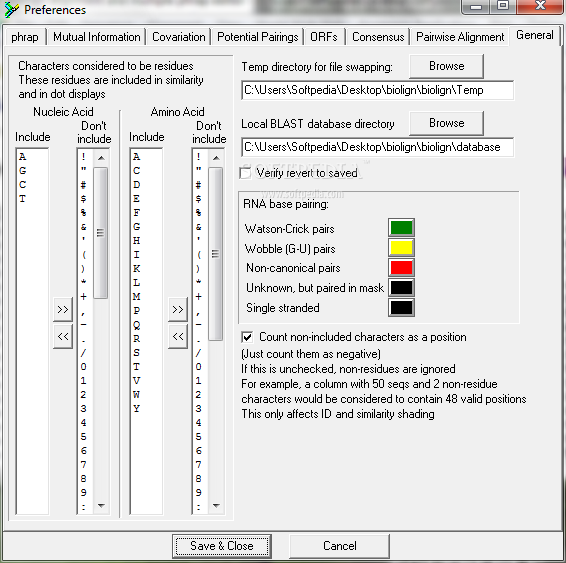Click amino acid Don't include scroll up arrow
566x563 pixels.
pyautogui.click(x=216, y=158)
